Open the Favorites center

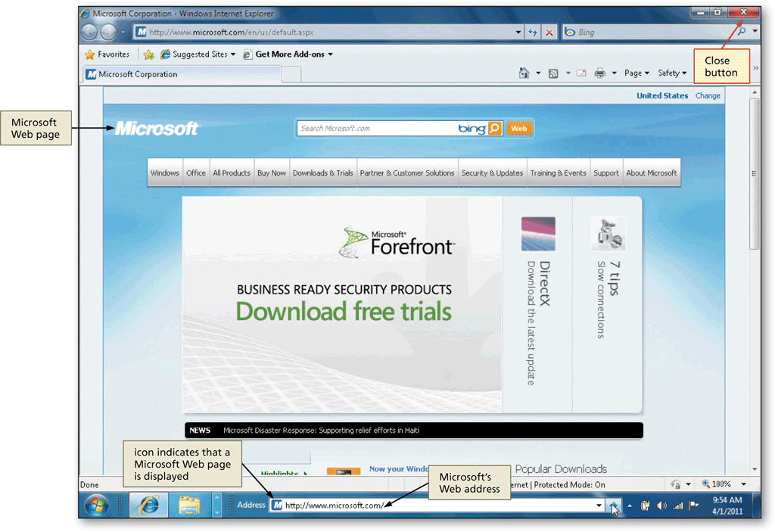107,54
